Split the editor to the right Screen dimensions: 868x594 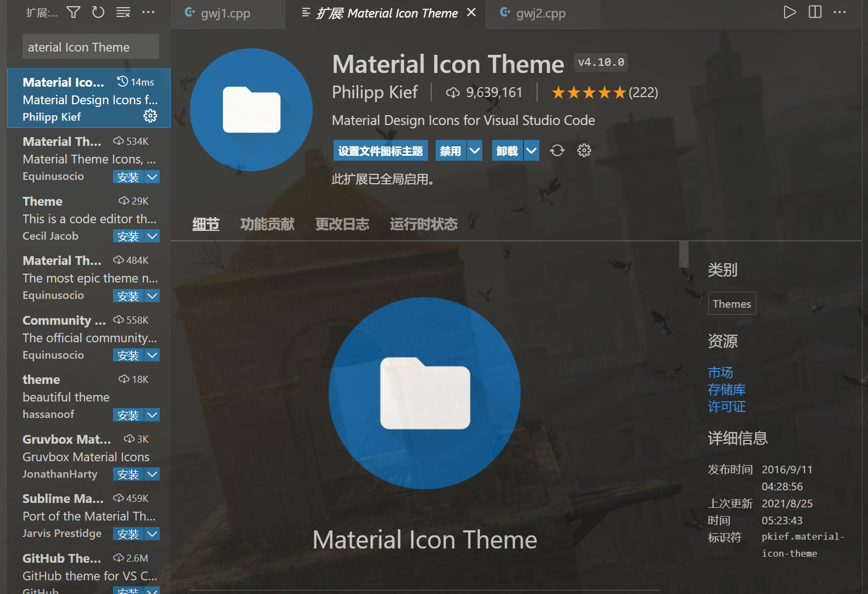click(815, 12)
